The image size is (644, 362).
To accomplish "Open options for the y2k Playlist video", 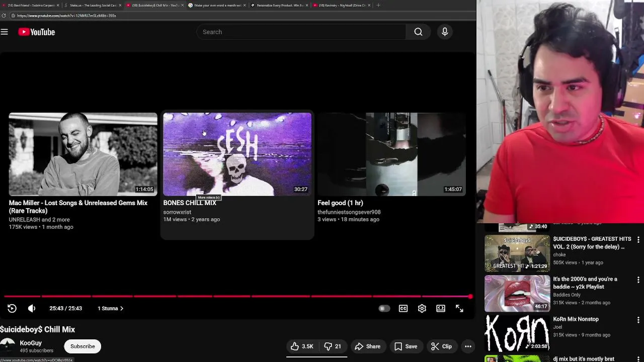I will 638,280.
